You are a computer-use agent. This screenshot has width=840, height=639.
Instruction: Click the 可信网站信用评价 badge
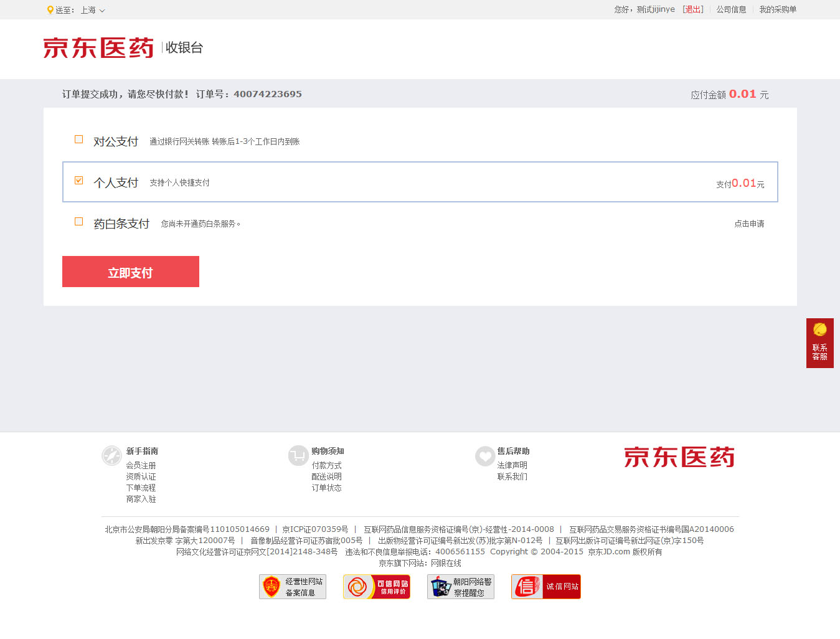[377, 587]
